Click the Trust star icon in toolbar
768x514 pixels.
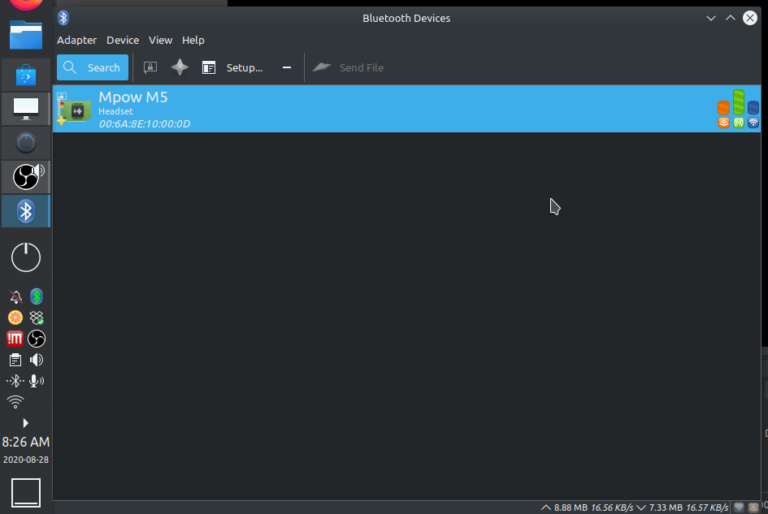tap(179, 68)
